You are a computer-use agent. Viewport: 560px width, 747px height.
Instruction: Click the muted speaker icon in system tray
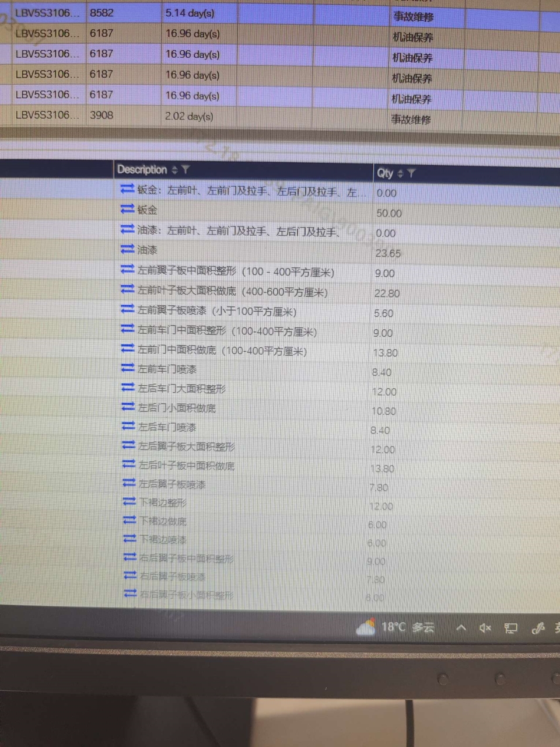click(485, 628)
